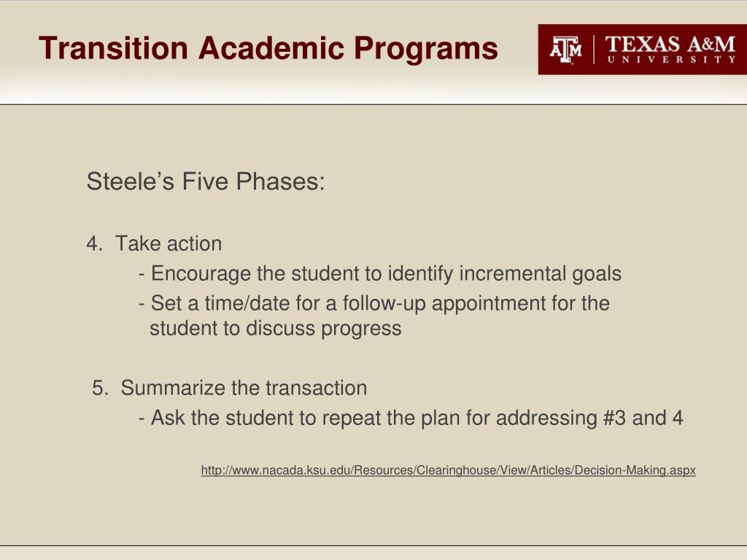Click the ATM emblem in the logo
747x560 pixels.
[565, 50]
